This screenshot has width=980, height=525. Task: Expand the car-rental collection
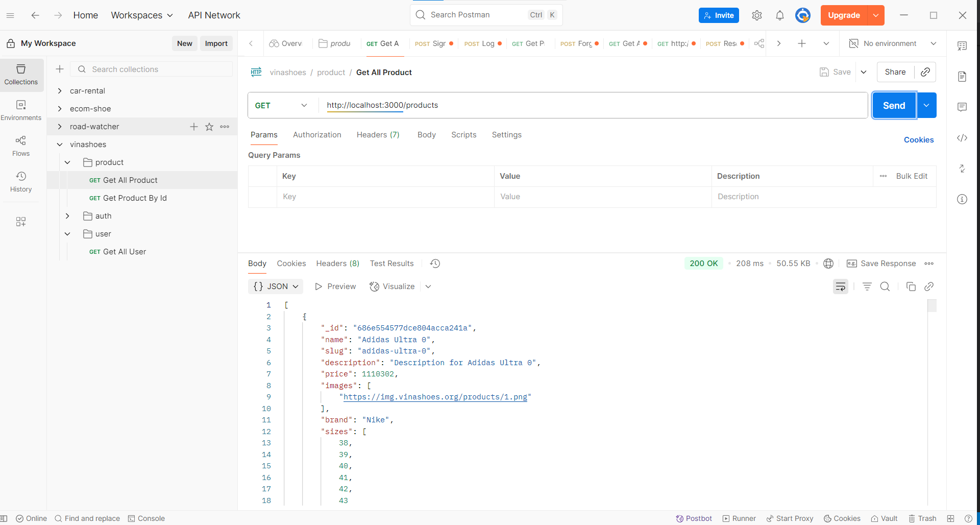(60, 91)
